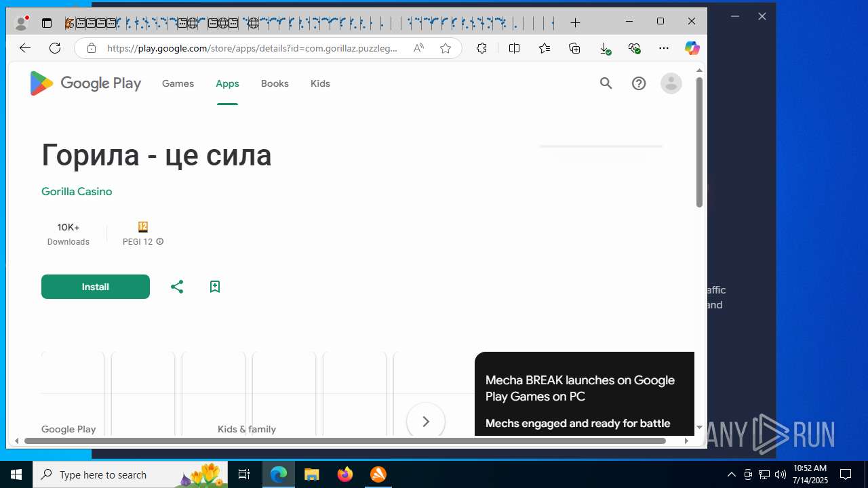Open Browser essentials heart icon
The width and height of the screenshot is (868, 488).
(x=634, y=48)
